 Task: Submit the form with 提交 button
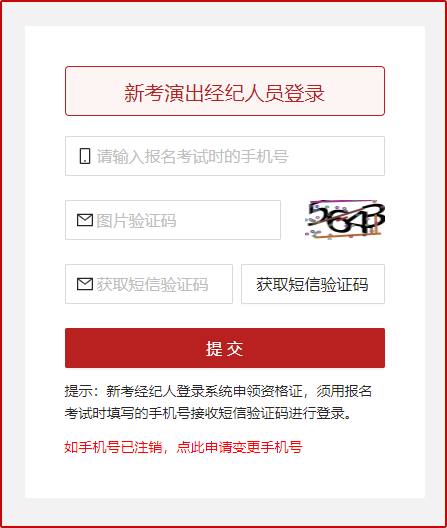pos(225,348)
